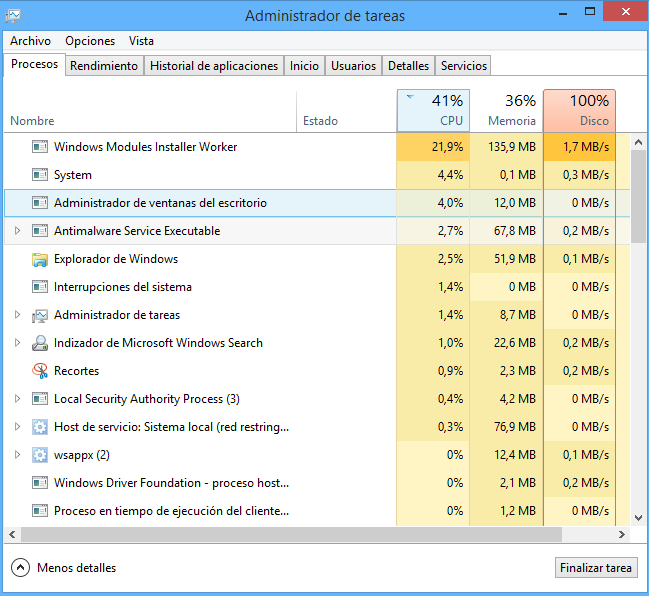Click the Windows Driver Foundation icon
The height and width of the screenshot is (596, 649).
click(x=40, y=483)
